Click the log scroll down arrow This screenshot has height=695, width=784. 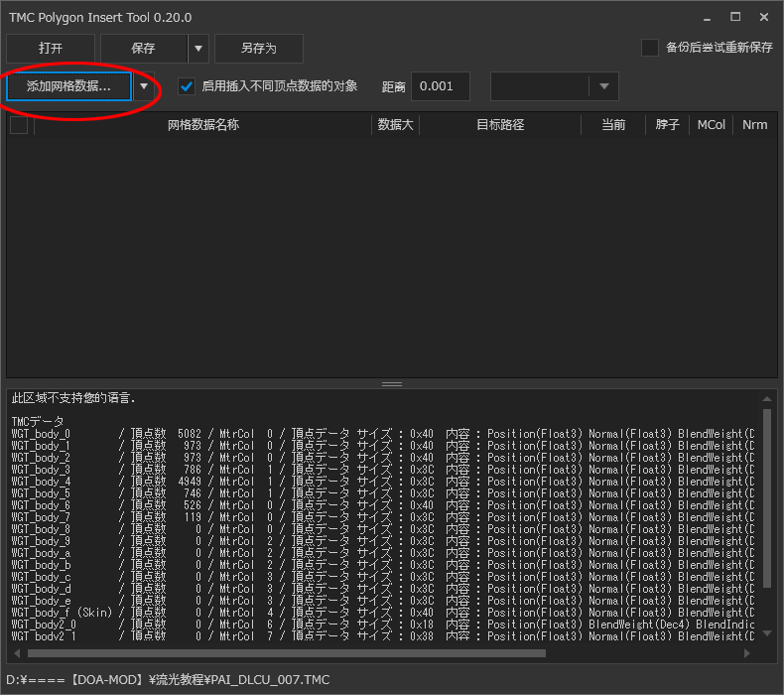point(767,633)
